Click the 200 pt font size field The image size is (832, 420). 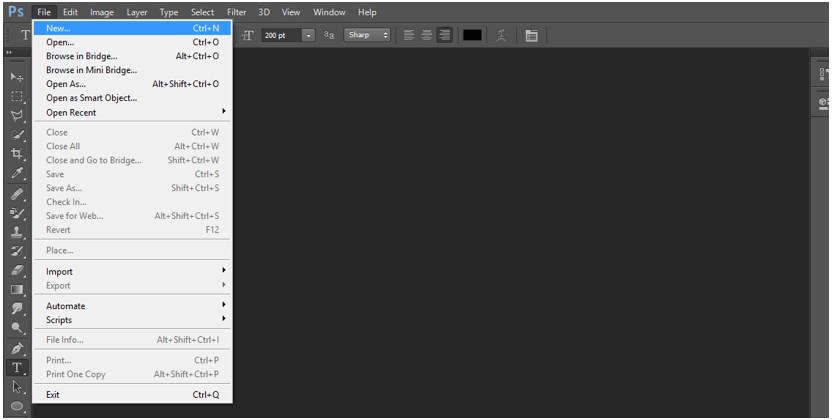(x=282, y=35)
